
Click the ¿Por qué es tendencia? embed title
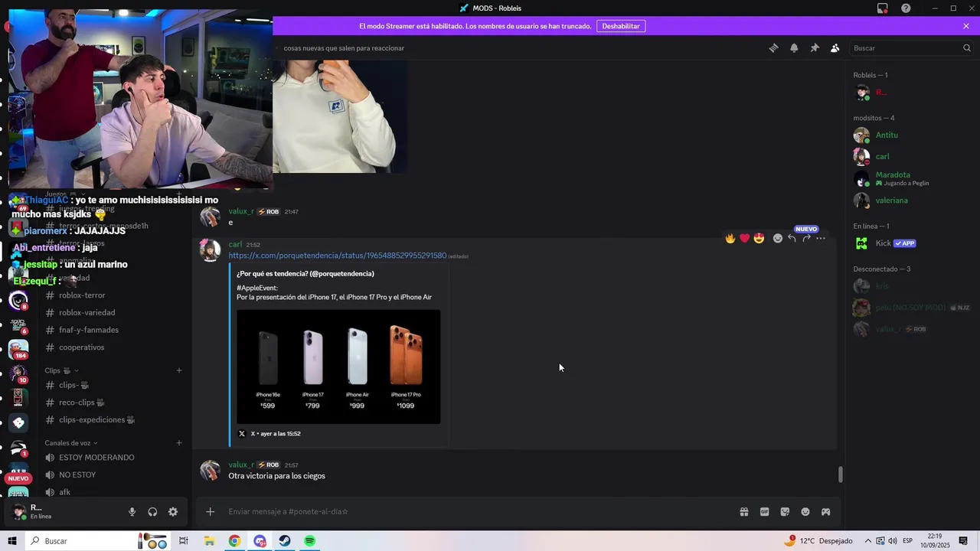coord(305,273)
